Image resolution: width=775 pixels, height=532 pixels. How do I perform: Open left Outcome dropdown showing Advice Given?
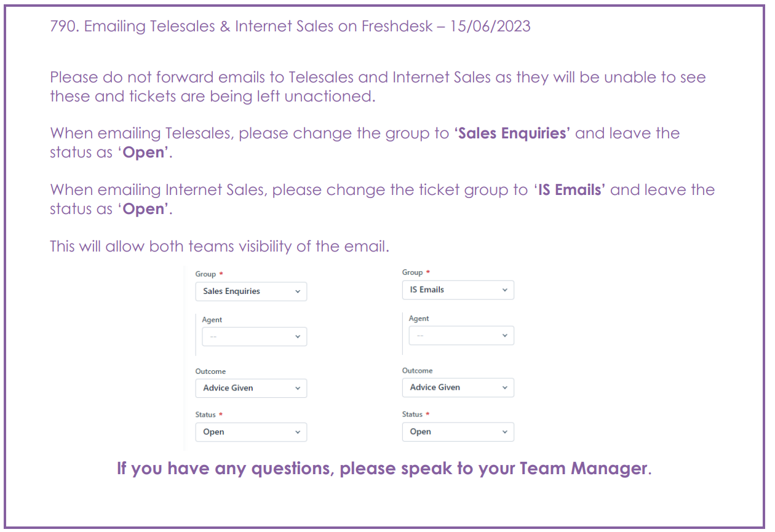[251, 388]
